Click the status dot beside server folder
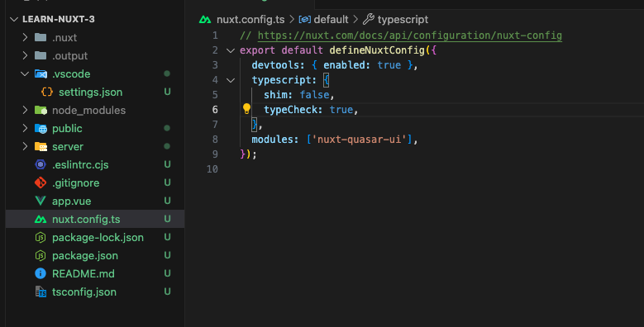The image size is (644, 327). [167, 146]
